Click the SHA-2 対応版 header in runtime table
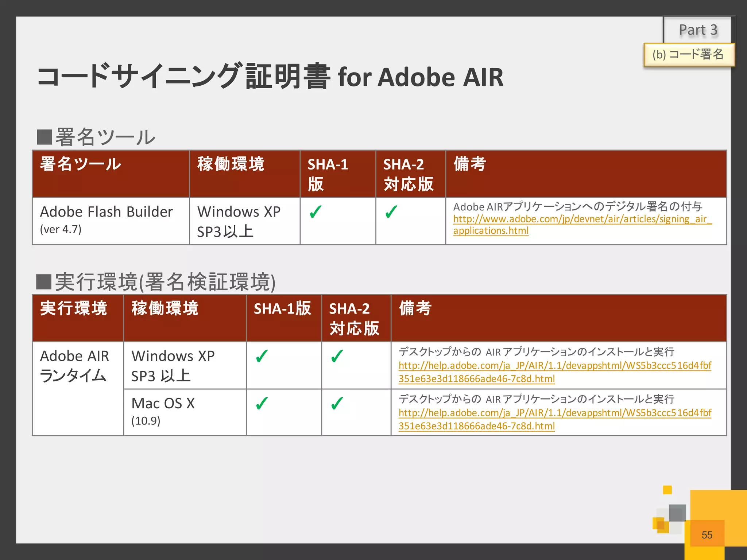 (x=356, y=318)
